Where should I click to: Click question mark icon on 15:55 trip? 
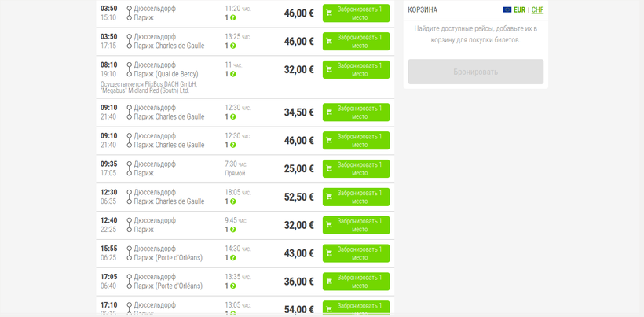[233, 258]
